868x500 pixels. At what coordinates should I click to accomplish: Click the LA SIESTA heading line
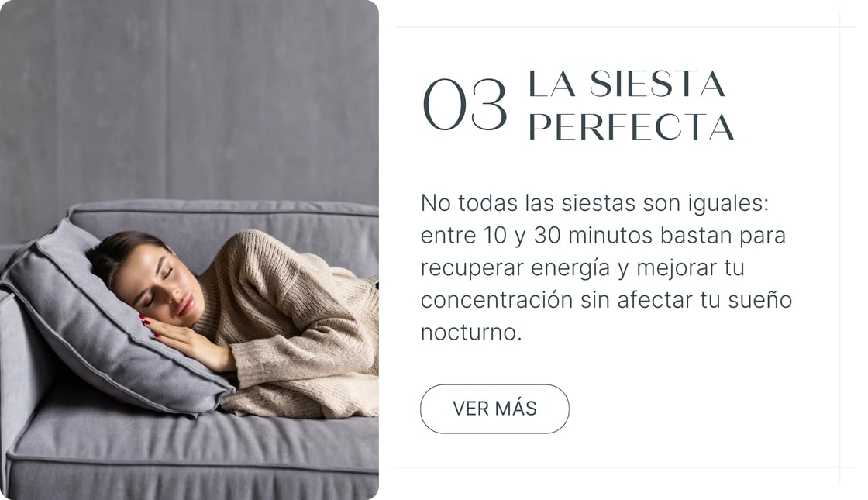[x=627, y=84]
